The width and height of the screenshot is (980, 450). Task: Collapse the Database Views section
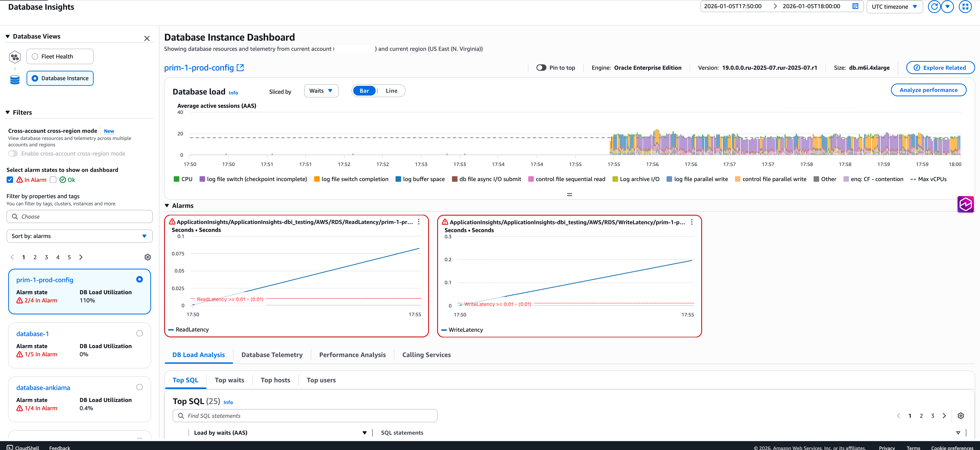8,37
